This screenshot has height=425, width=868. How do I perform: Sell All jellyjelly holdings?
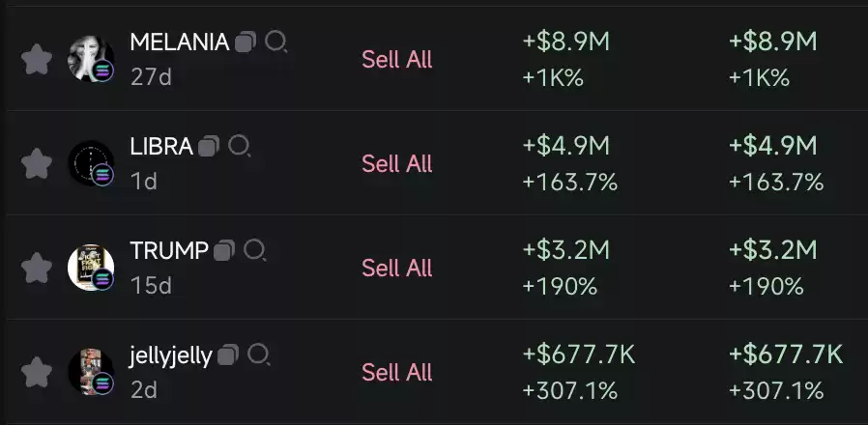(397, 372)
